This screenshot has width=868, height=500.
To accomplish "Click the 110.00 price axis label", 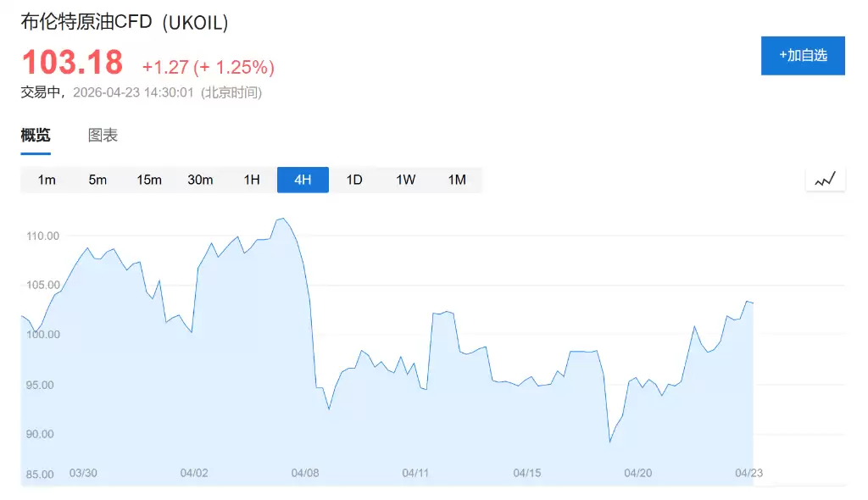I will point(42,236).
